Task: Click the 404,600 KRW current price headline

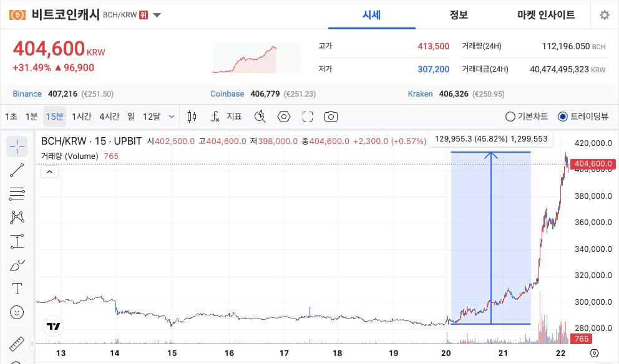Action: tap(59, 49)
